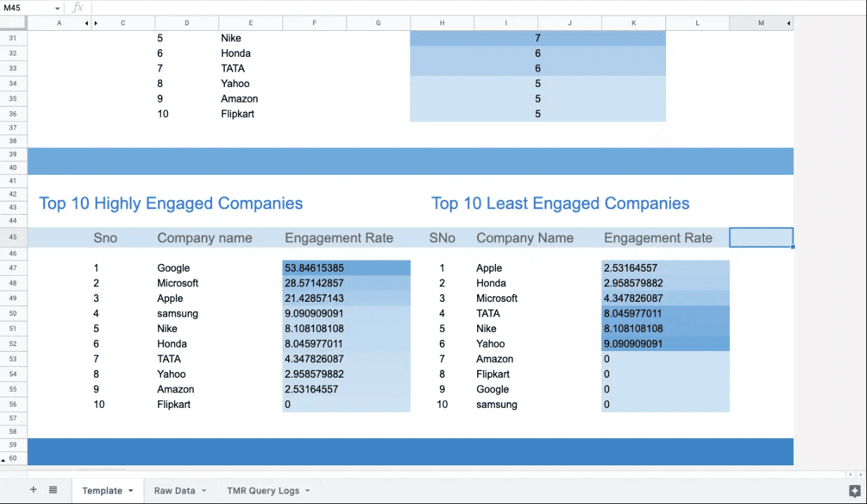This screenshot has height=504, width=867.
Task: Select column D header
Action: [x=187, y=23]
